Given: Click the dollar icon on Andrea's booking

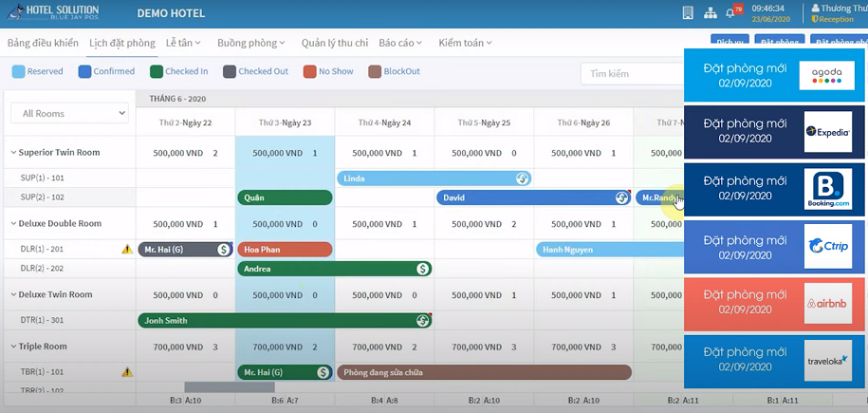Looking at the screenshot, I should [x=422, y=269].
